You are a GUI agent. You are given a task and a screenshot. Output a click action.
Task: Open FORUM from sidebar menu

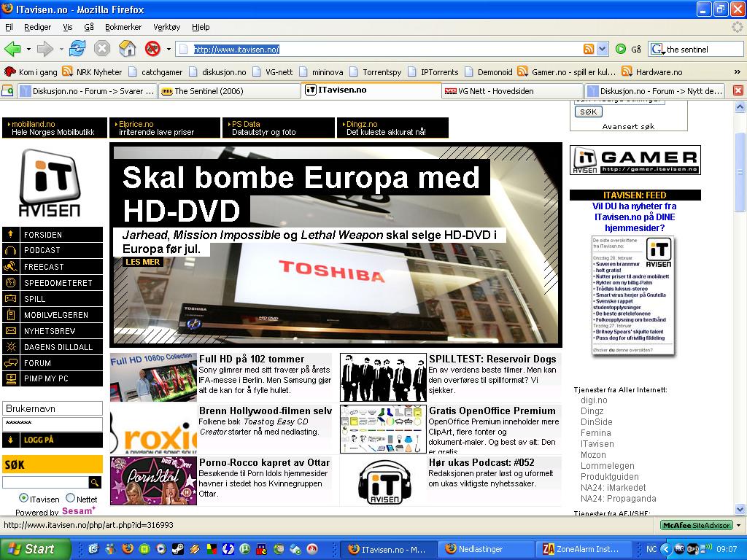pyautogui.click(x=53, y=363)
